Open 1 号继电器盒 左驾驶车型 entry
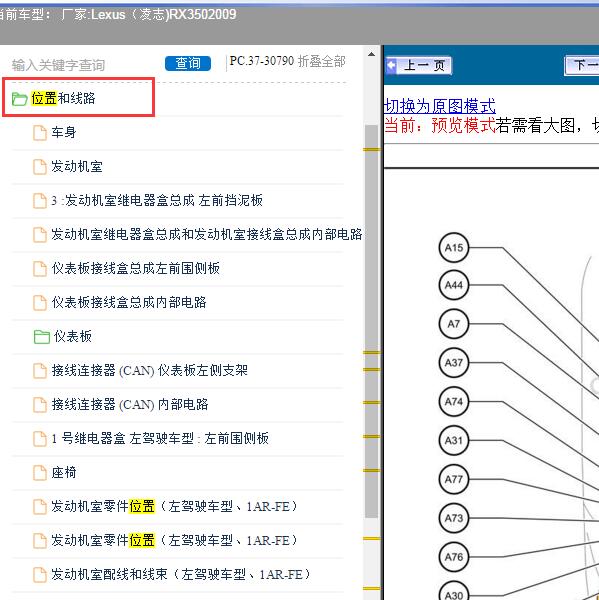The width and height of the screenshot is (599, 600). point(160,439)
